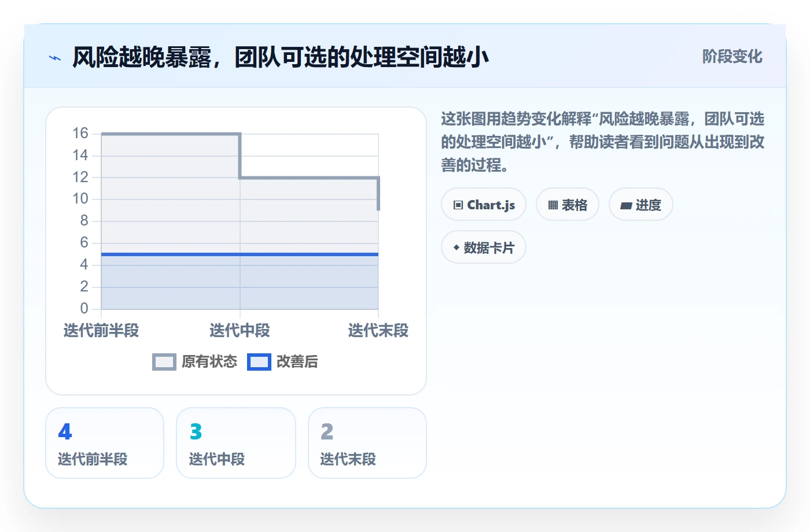This screenshot has width=810, height=532.
Task: Click the y-axis value 0
Action: tap(84, 308)
